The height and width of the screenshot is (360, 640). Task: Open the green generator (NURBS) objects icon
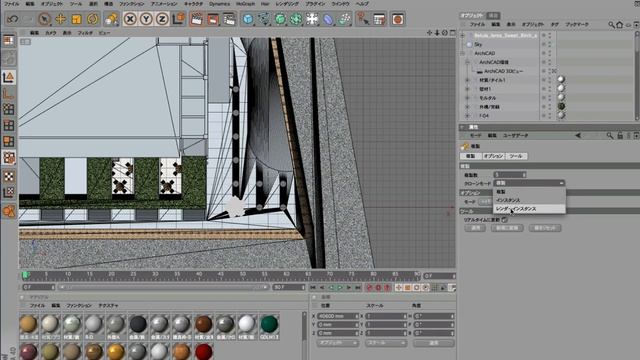[280, 19]
